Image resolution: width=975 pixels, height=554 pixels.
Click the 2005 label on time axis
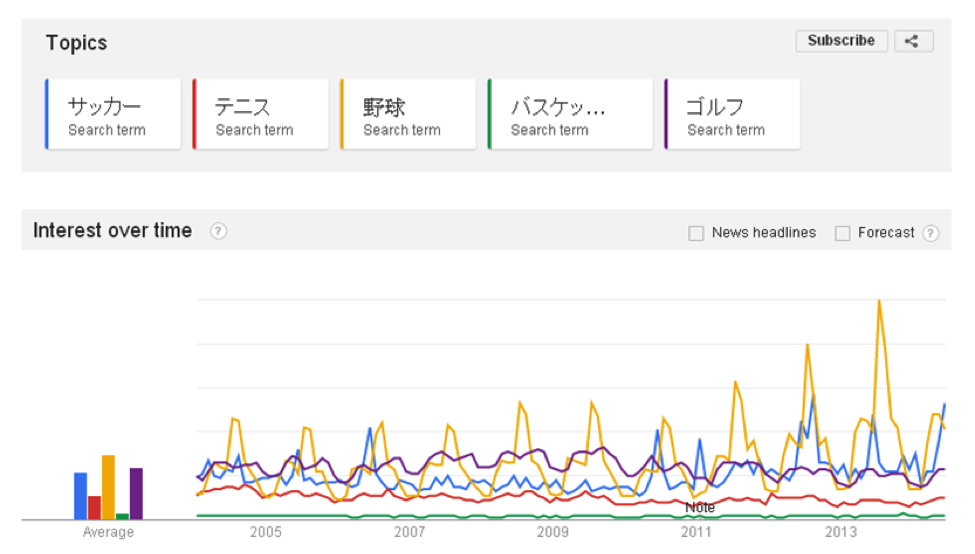[265, 532]
